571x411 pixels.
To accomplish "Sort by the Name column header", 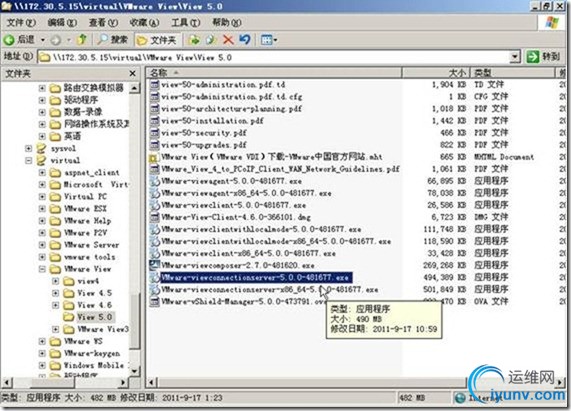I will (275, 73).
